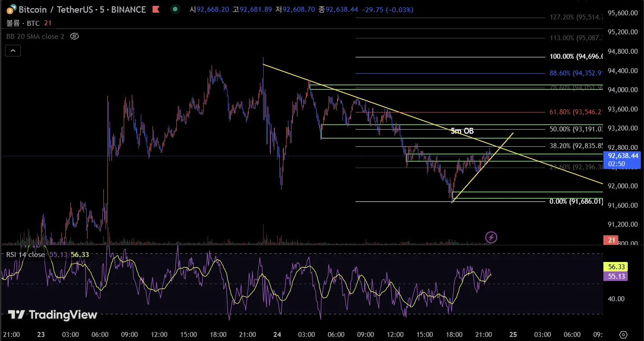Click date 25 on time axis
The width and height of the screenshot is (644, 341).
point(513,335)
